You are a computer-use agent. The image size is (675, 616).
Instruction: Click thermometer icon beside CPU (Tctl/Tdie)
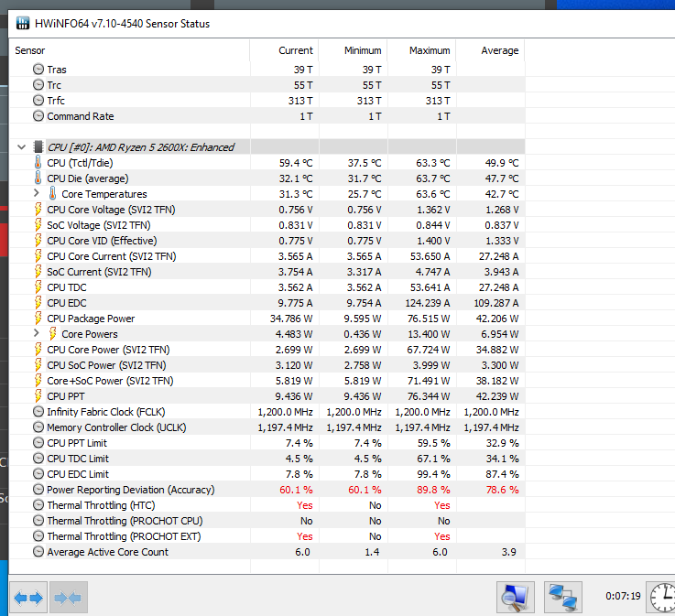[38, 163]
